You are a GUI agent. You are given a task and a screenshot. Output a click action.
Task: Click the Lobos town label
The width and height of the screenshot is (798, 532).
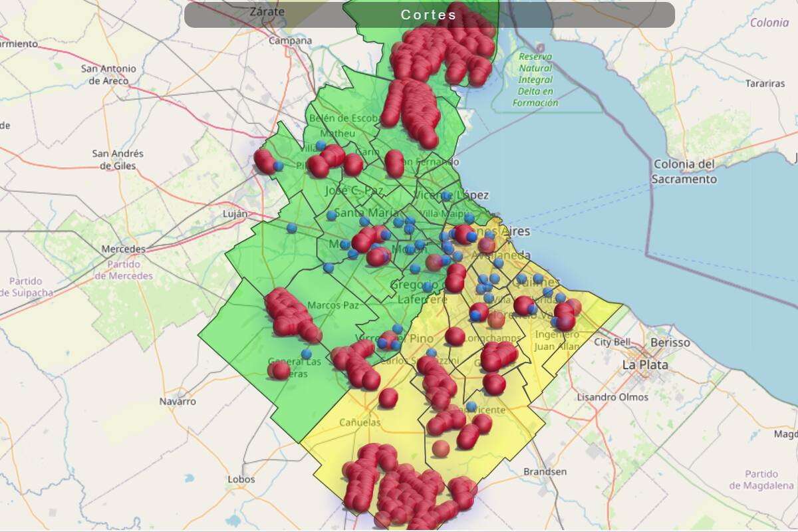tap(241, 479)
